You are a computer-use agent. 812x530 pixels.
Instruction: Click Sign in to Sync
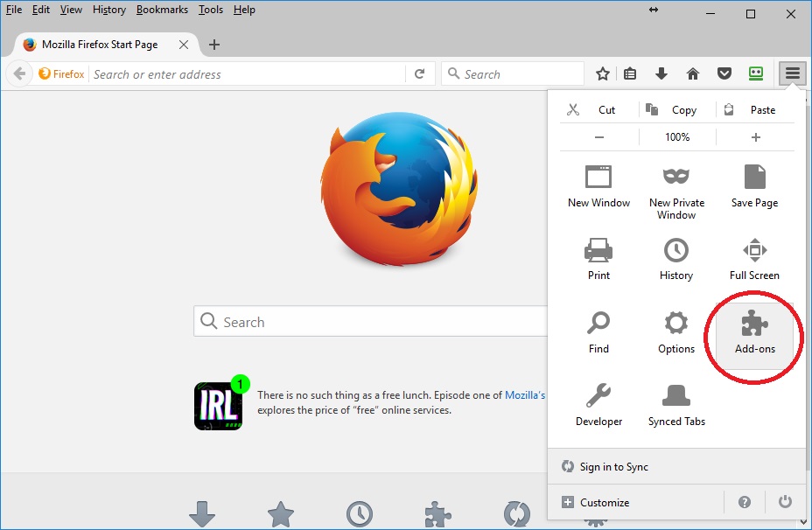click(x=614, y=466)
